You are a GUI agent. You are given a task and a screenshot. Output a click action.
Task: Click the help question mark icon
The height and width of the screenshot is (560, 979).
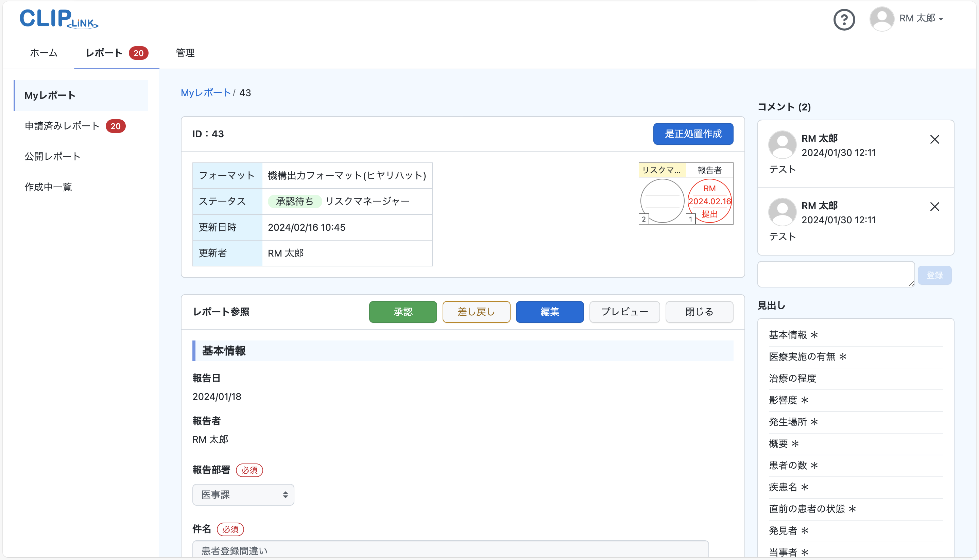click(x=844, y=19)
